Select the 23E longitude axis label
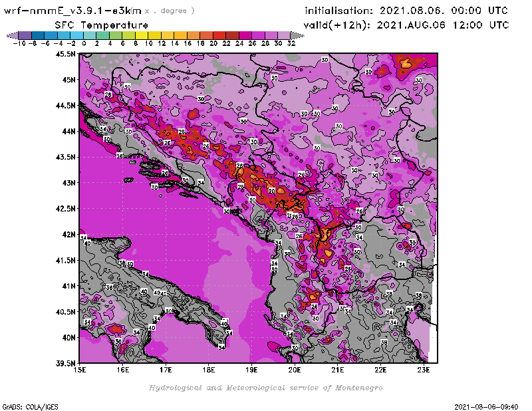The width and height of the screenshot is (532, 411). pyautogui.click(x=423, y=370)
